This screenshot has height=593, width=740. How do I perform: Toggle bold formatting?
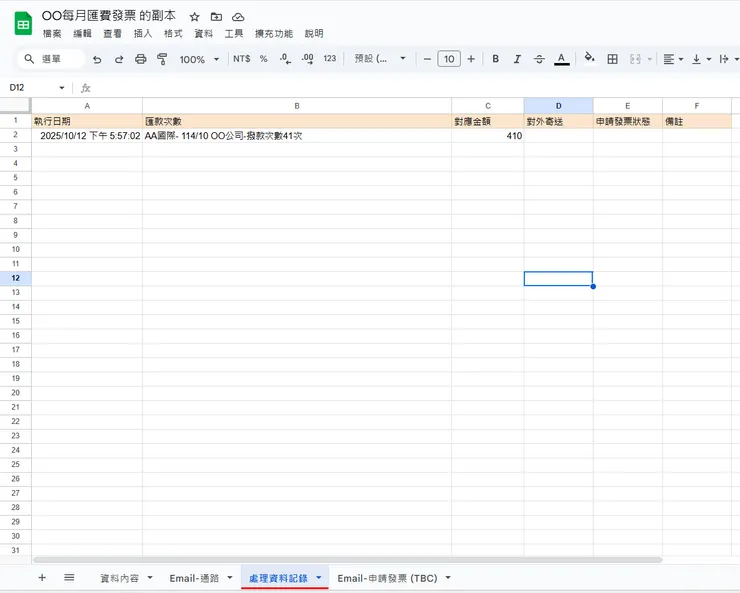pyautogui.click(x=496, y=59)
